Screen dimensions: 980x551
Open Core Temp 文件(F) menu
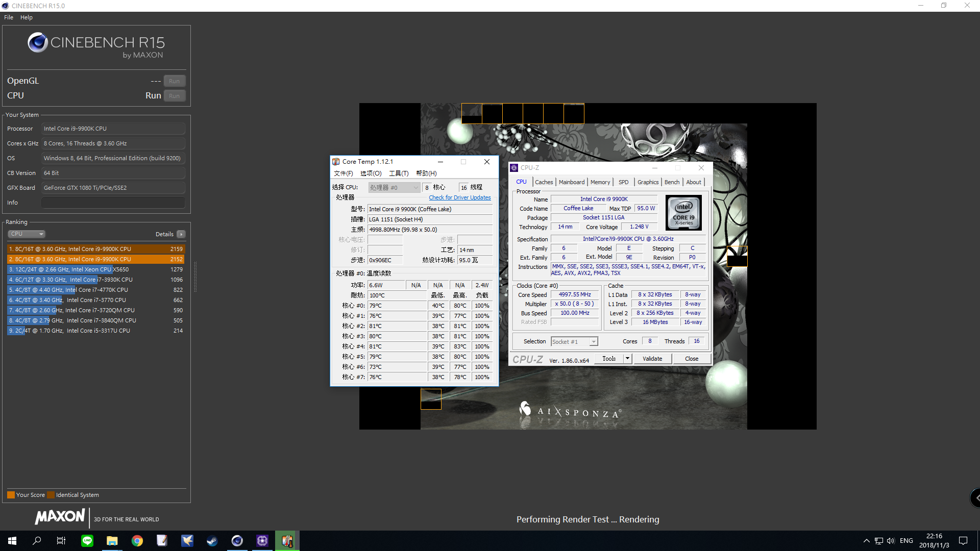click(x=344, y=173)
